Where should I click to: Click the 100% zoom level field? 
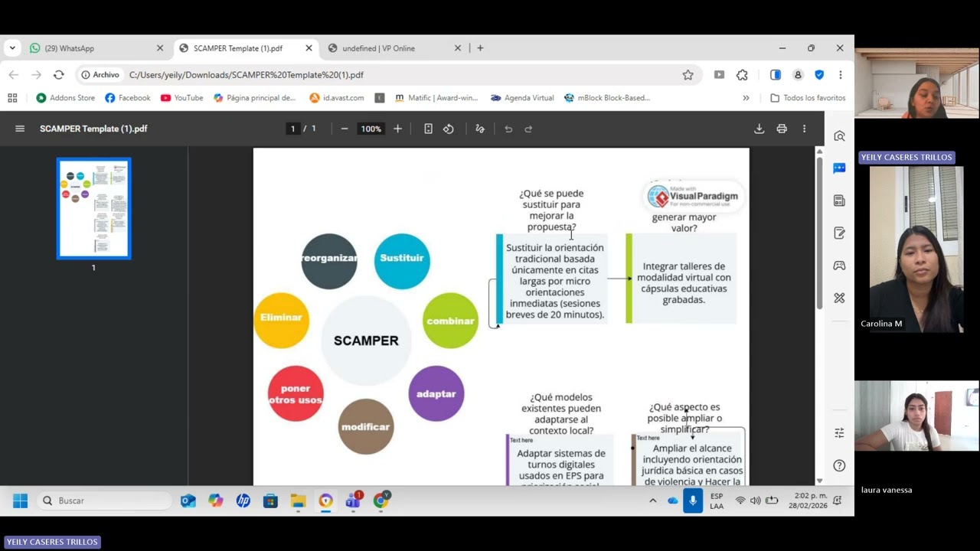371,129
